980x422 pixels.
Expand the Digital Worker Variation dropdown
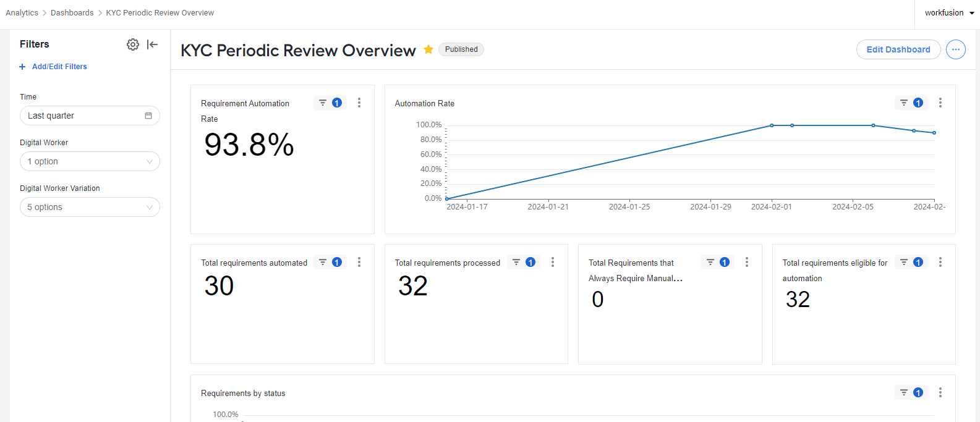90,207
